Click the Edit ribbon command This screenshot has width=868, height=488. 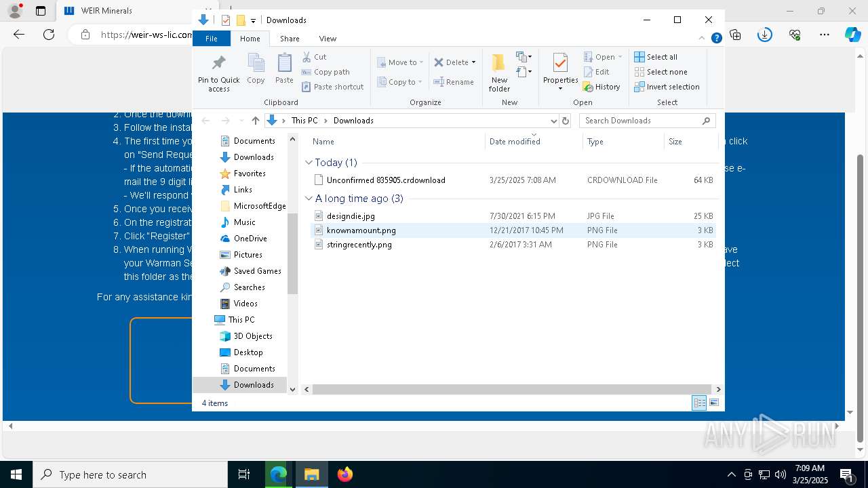596,72
